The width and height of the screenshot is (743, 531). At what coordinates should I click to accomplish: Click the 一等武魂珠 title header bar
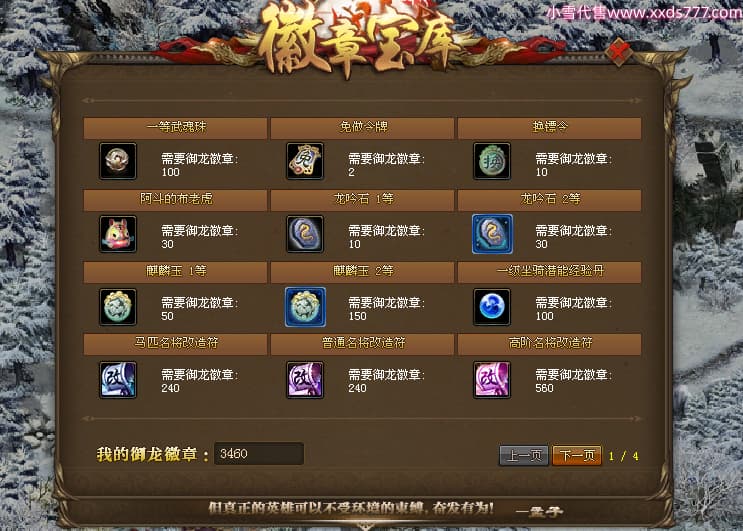tap(175, 128)
